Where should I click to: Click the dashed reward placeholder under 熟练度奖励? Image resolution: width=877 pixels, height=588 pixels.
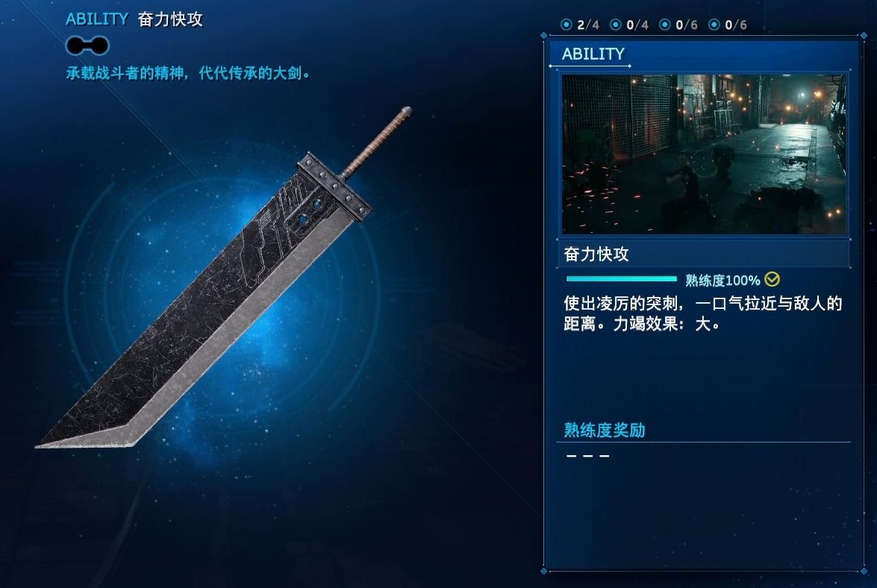(x=588, y=456)
